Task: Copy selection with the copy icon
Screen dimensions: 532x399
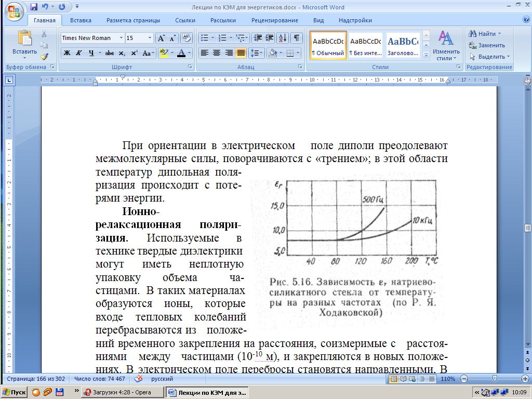Action: point(44,45)
